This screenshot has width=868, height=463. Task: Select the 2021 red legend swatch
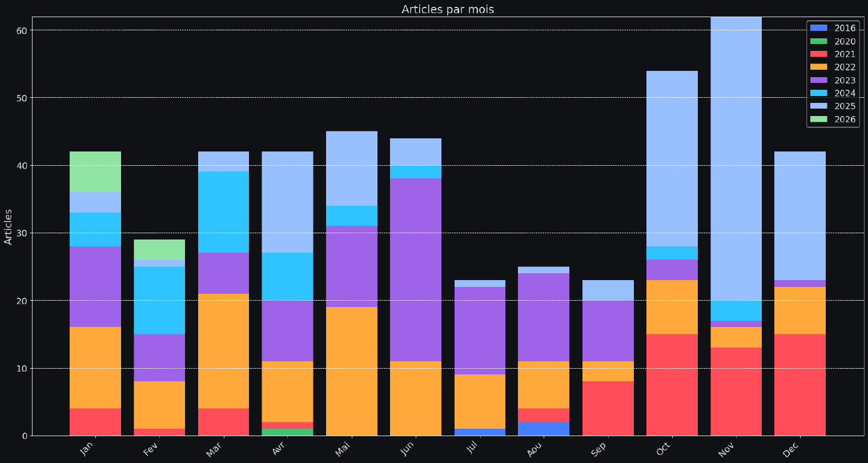pos(819,54)
